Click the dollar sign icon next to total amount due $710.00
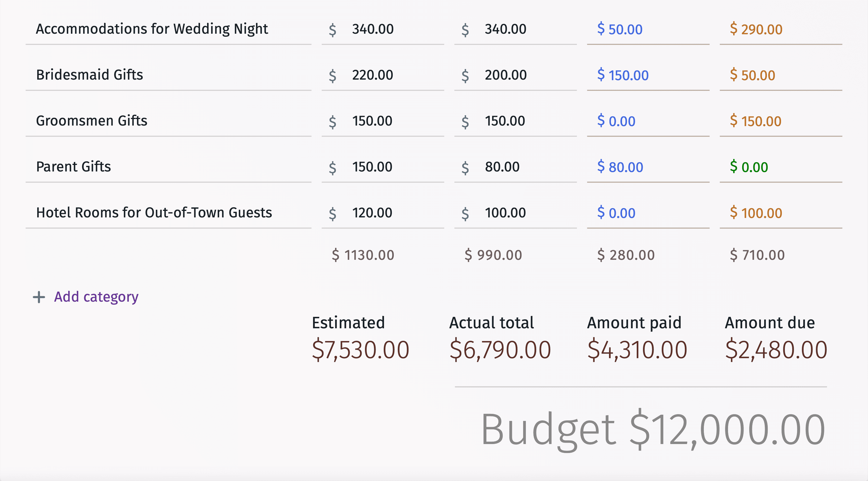 click(x=729, y=255)
